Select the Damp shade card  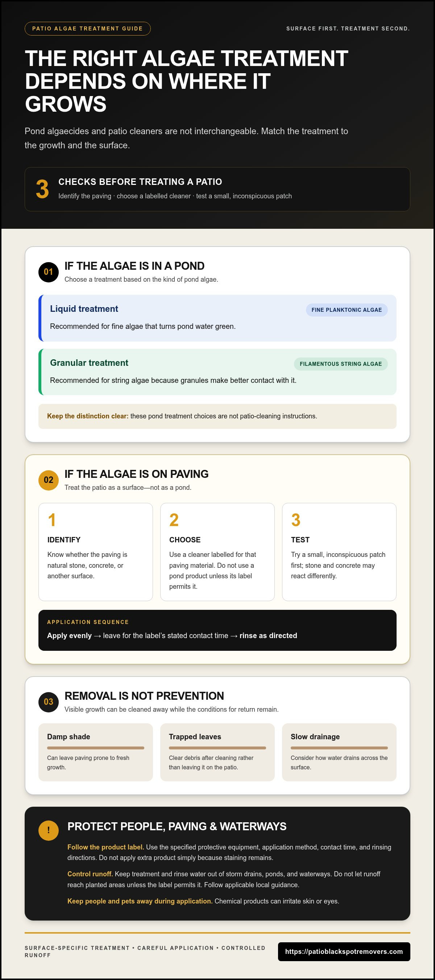point(95,752)
